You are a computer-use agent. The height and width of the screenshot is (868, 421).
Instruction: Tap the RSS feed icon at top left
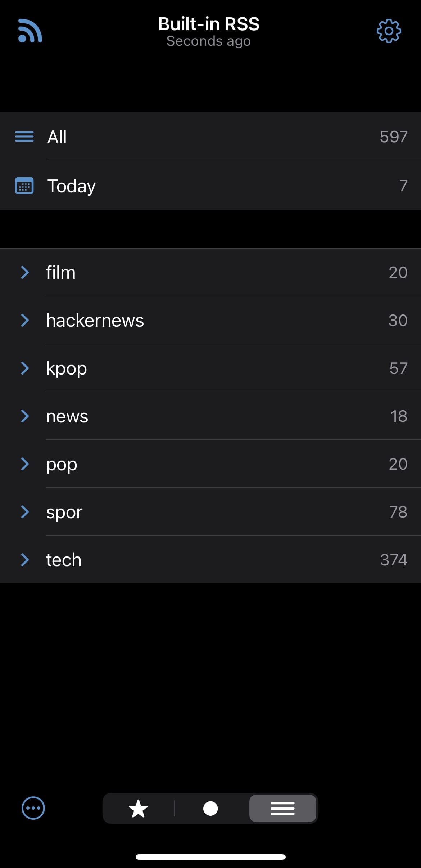click(30, 31)
